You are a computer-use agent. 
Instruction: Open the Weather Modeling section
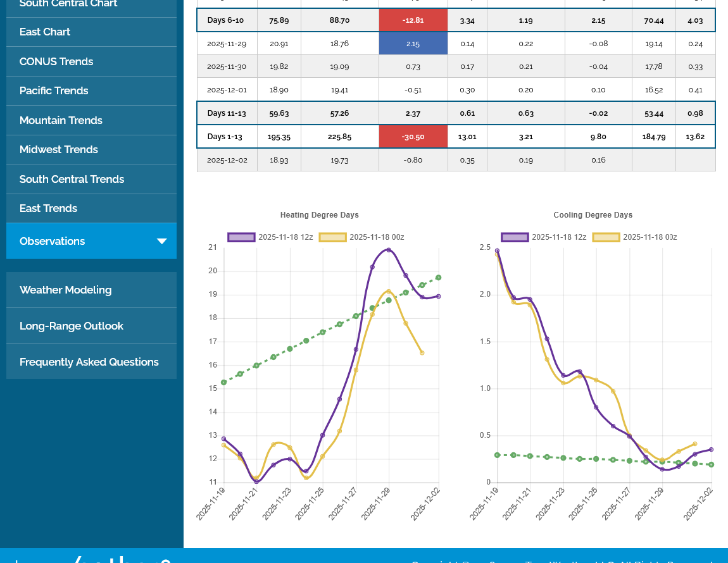tap(65, 290)
